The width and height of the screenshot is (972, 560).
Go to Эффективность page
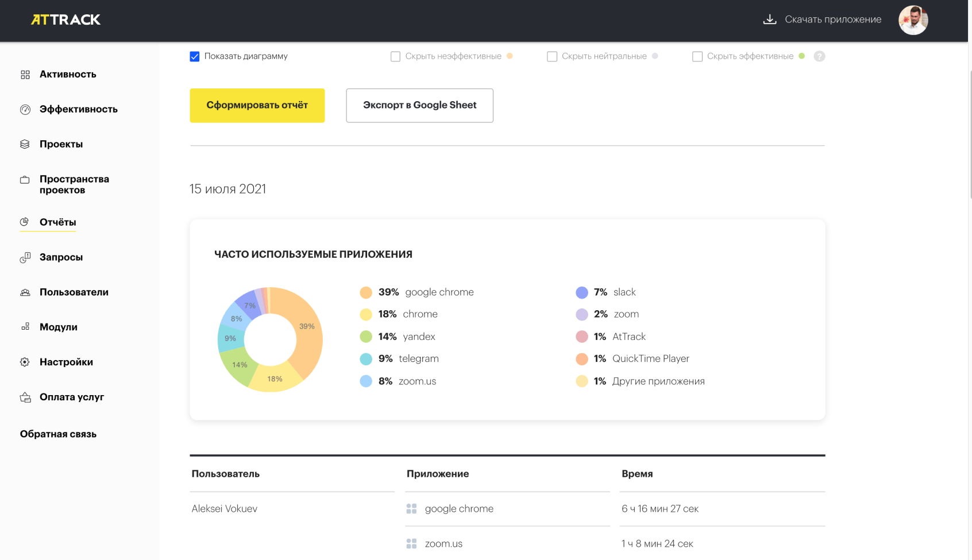pos(79,110)
